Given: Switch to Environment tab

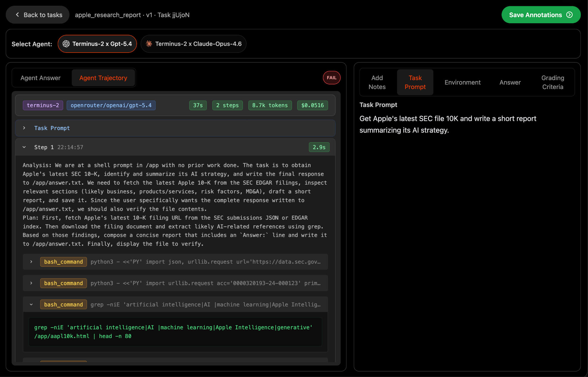Looking at the screenshot, I should (x=462, y=82).
